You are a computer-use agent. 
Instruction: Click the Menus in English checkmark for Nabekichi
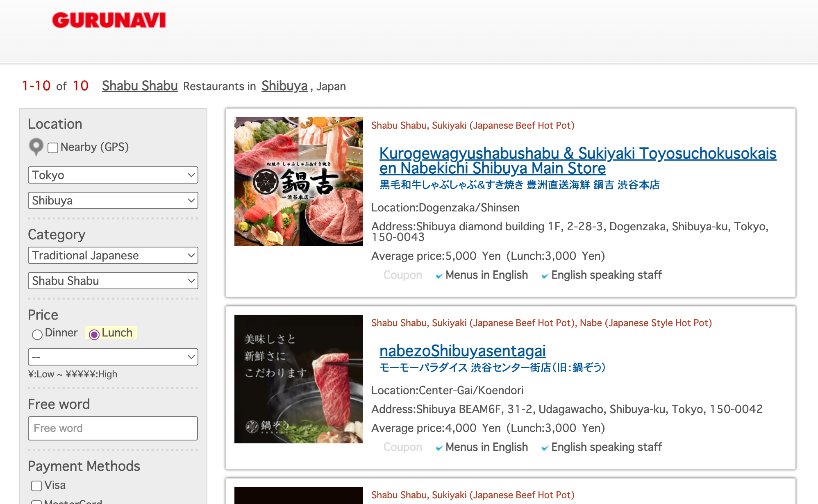(x=439, y=275)
